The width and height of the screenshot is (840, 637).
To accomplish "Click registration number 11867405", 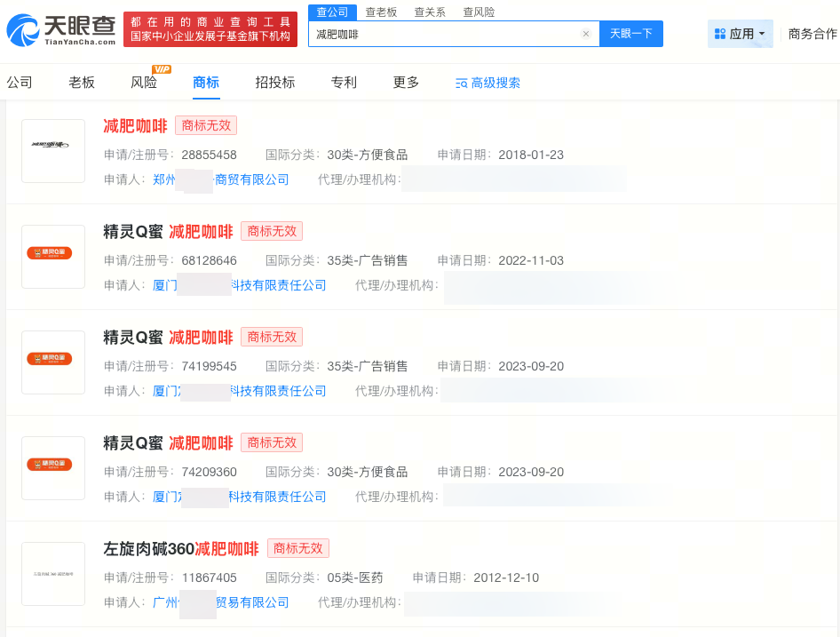I will (209, 578).
